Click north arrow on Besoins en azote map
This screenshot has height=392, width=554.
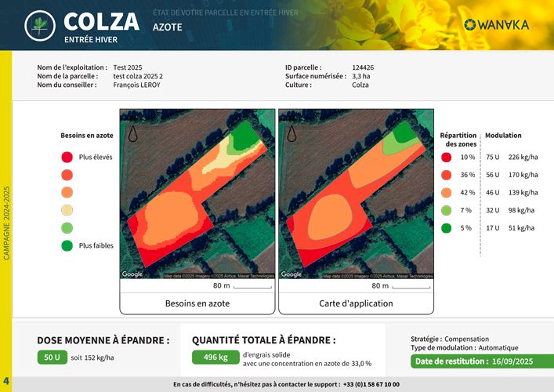[133, 132]
